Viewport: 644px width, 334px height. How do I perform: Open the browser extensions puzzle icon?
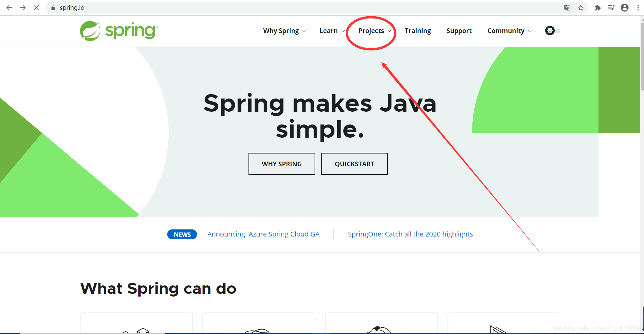[x=598, y=7]
